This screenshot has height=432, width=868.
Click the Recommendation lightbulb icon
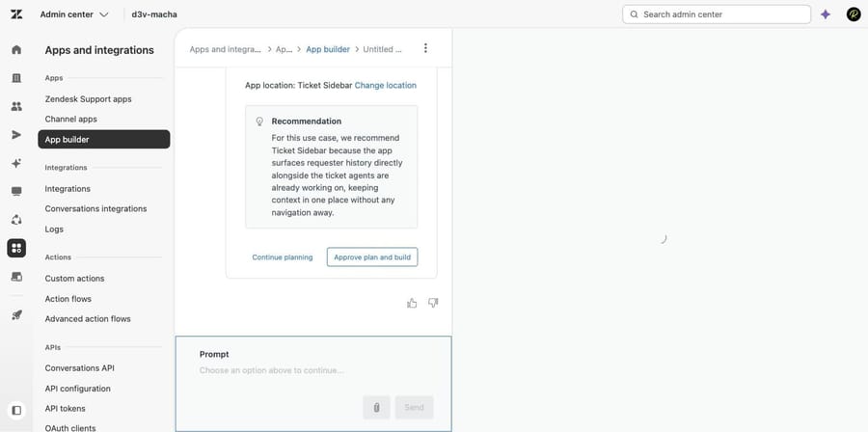259,121
